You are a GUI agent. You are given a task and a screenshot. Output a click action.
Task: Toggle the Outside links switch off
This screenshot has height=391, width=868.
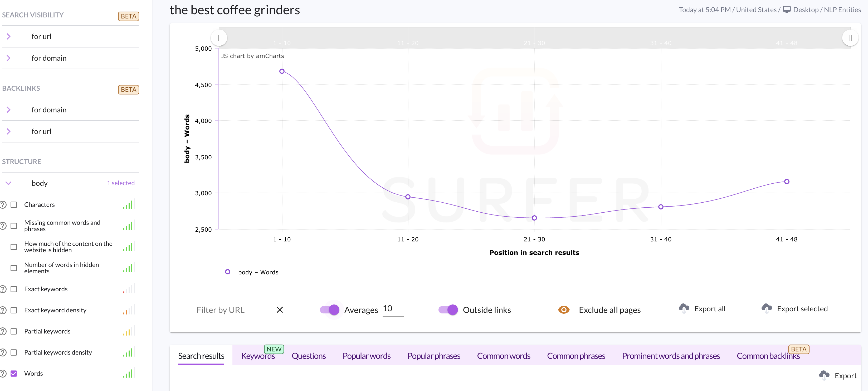(448, 309)
